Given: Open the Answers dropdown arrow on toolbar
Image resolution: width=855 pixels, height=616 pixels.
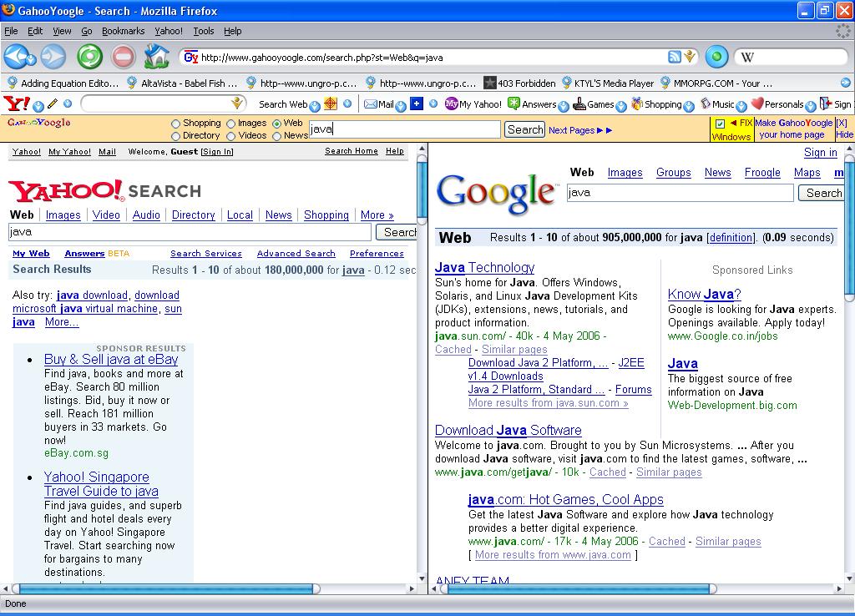Looking at the screenshot, I should tap(564, 106).
